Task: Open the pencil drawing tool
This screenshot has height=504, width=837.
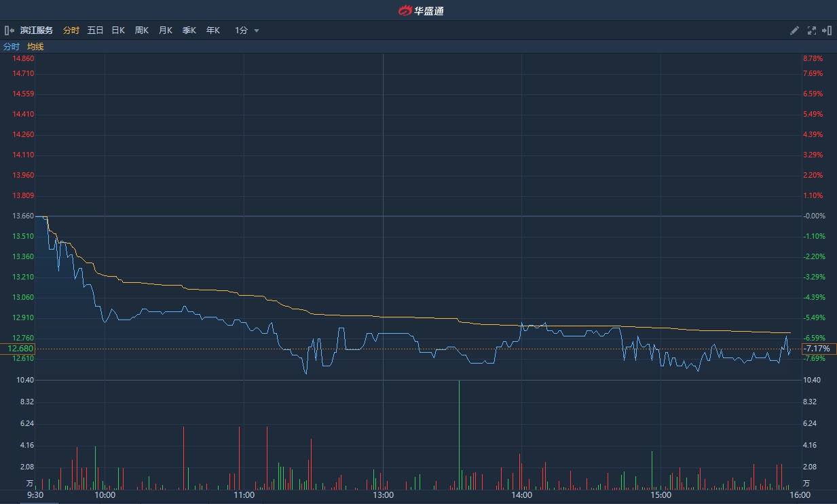Action: click(795, 31)
